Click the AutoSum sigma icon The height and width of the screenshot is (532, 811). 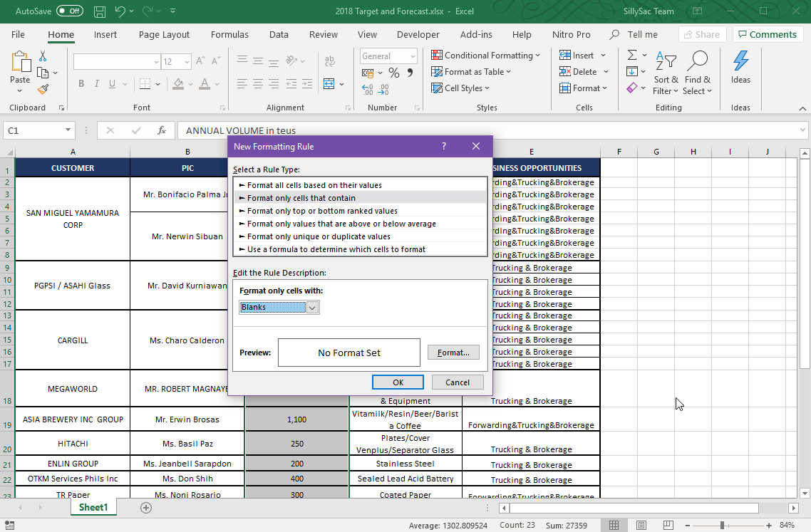click(x=631, y=55)
